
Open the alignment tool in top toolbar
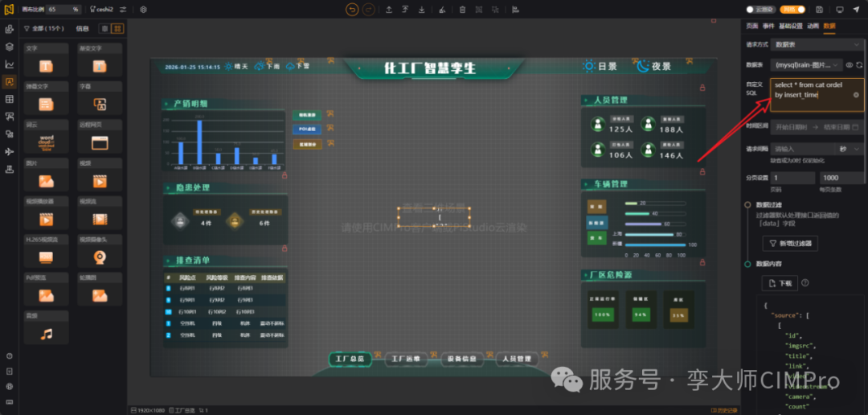point(515,10)
